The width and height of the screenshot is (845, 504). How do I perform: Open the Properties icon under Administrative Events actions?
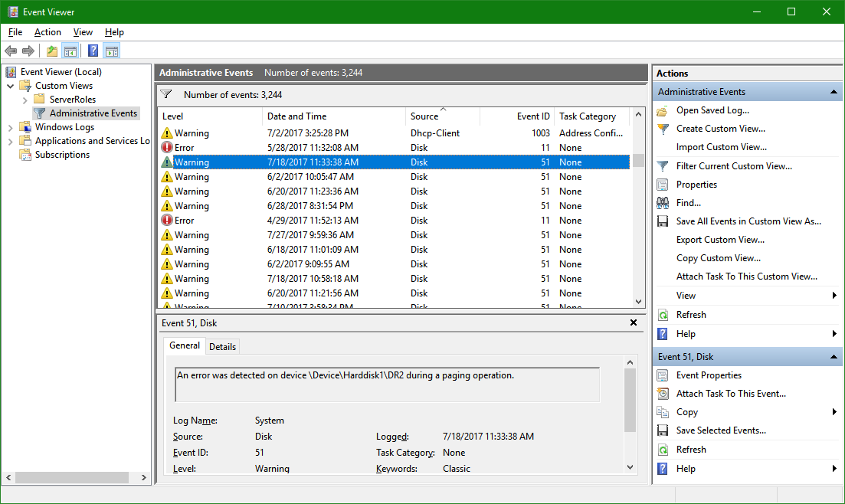click(x=662, y=184)
